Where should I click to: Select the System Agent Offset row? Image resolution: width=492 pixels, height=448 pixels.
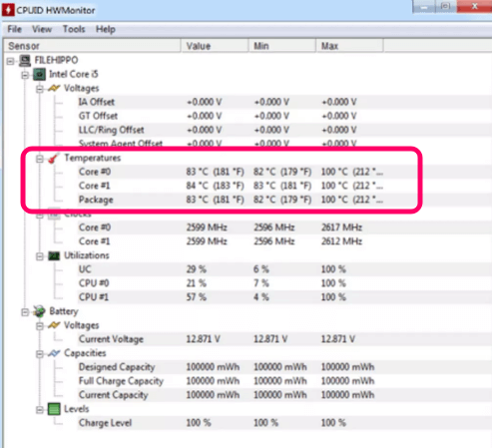pyautogui.click(x=284, y=144)
